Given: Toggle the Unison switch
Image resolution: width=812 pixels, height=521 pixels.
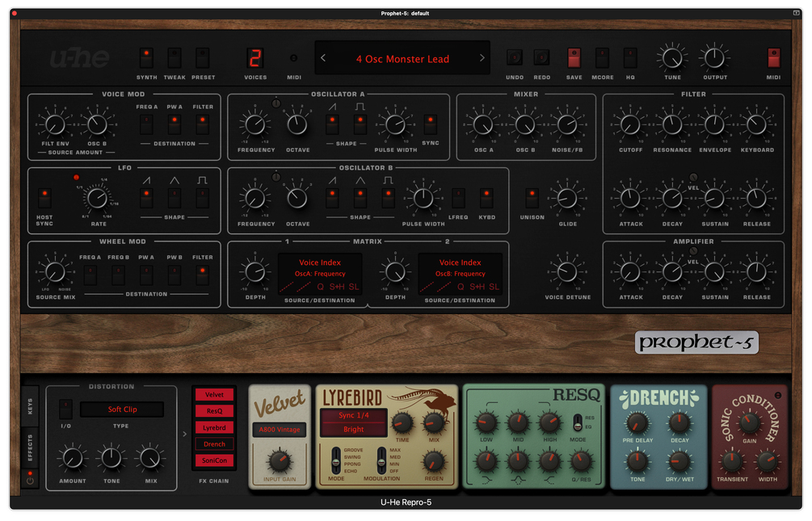Looking at the screenshot, I should click(532, 199).
